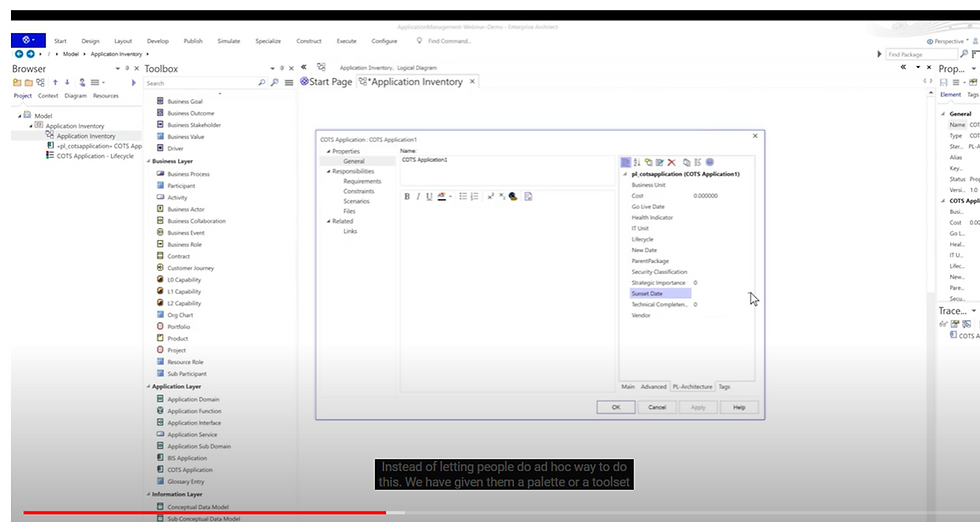
Task: Switch to the Resources tab in Browser
Action: point(106,96)
